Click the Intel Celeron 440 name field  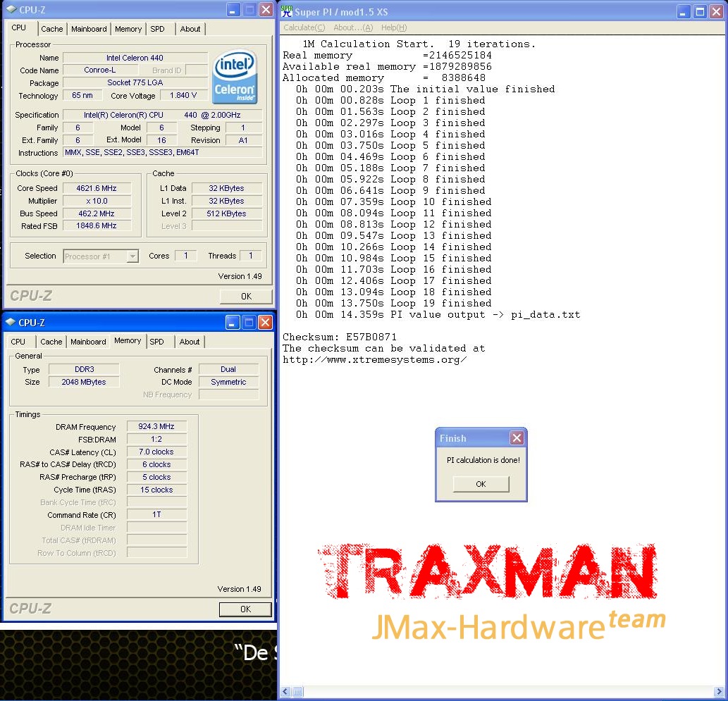135,58
